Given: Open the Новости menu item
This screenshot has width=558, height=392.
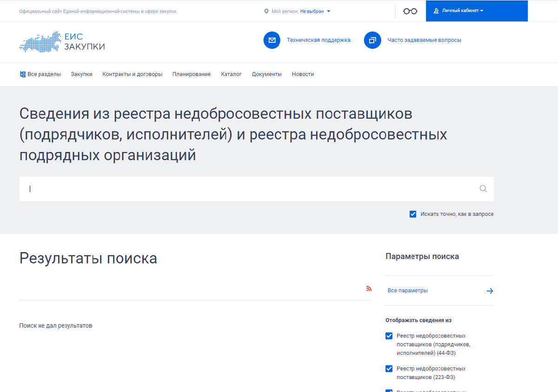Looking at the screenshot, I should coord(303,74).
